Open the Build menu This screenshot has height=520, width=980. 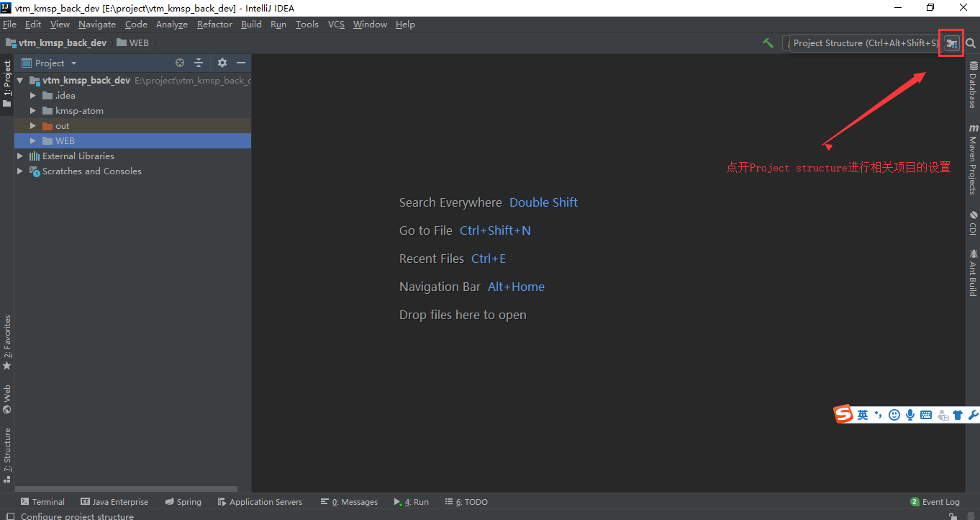(x=251, y=24)
